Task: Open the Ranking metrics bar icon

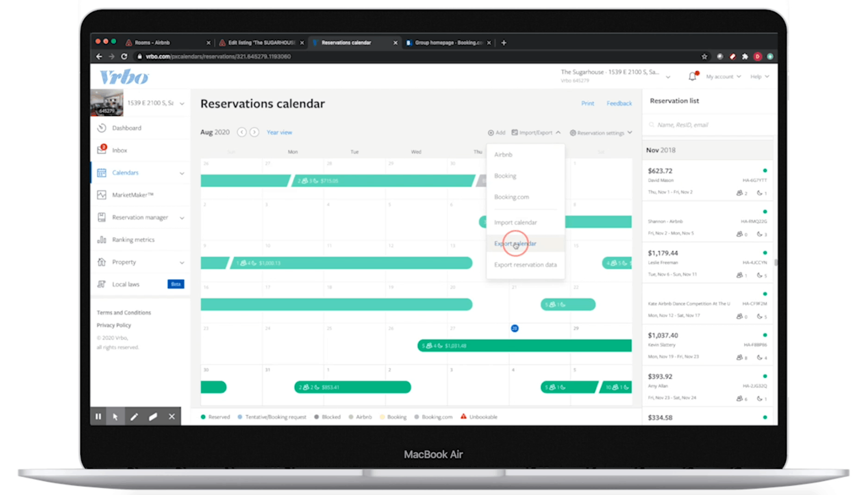Action: tap(102, 239)
